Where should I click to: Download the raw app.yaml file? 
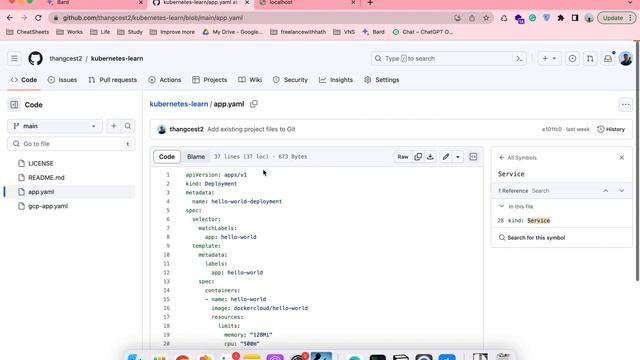[x=430, y=157]
